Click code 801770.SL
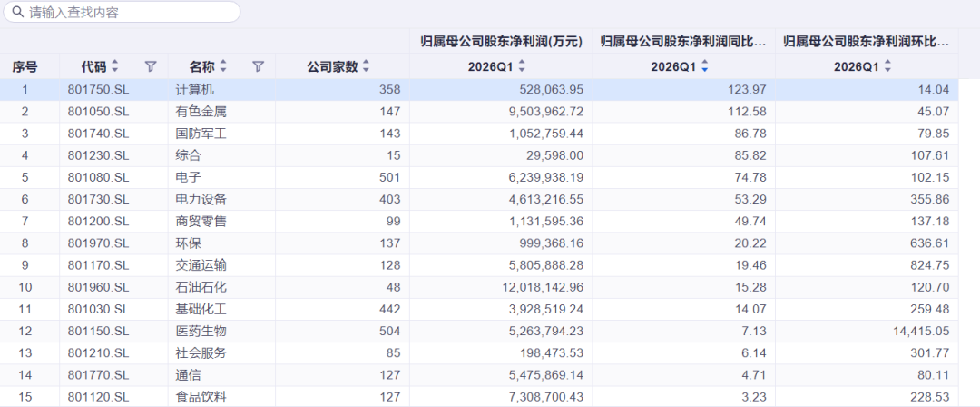Image resolution: width=980 pixels, height=407 pixels. pos(98,375)
